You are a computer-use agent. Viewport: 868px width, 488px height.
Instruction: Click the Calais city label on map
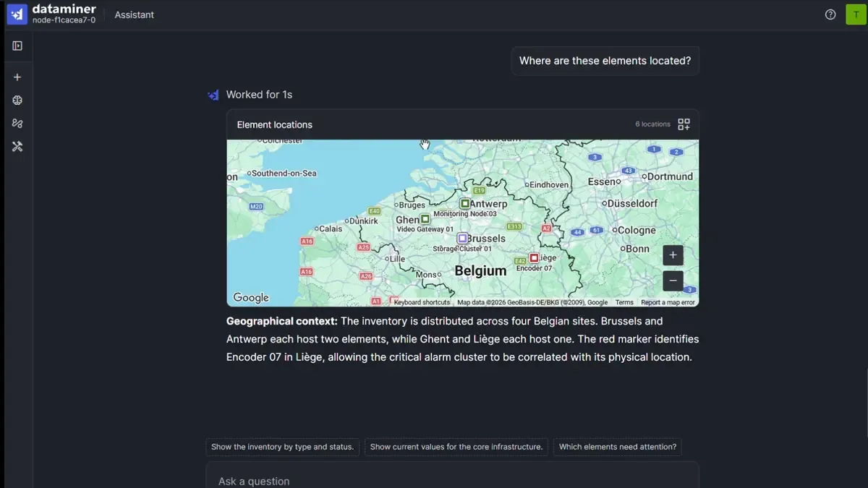pyautogui.click(x=331, y=229)
